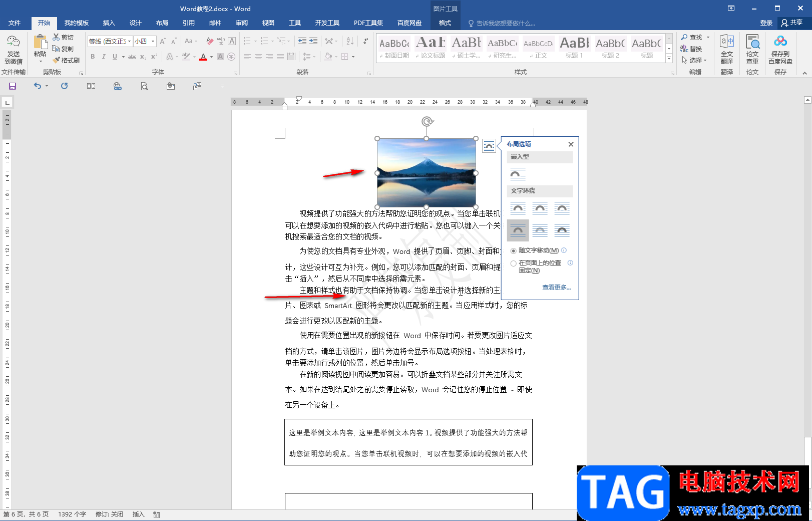Expand the Styles gallery more arrow
The height and width of the screenshot is (521, 812).
coord(669,58)
